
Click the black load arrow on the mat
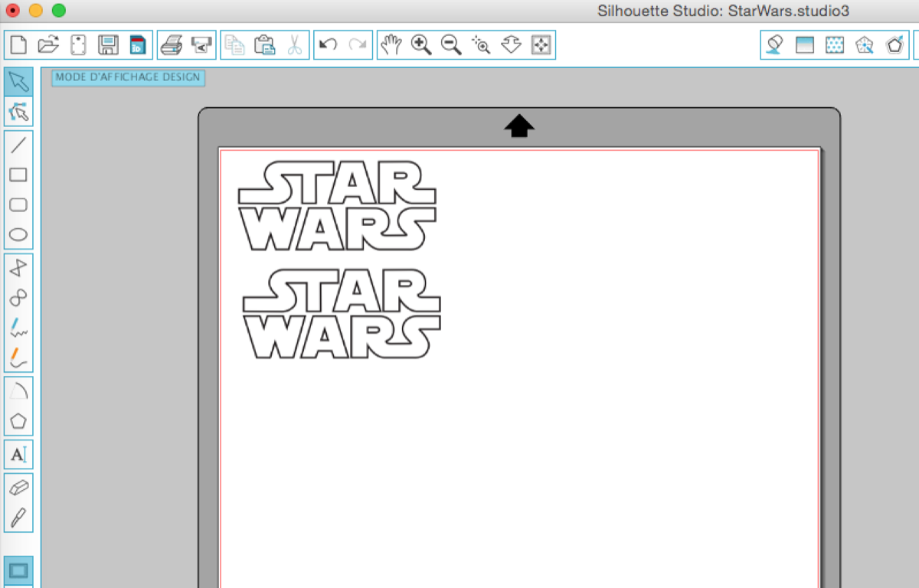(519, 126)
